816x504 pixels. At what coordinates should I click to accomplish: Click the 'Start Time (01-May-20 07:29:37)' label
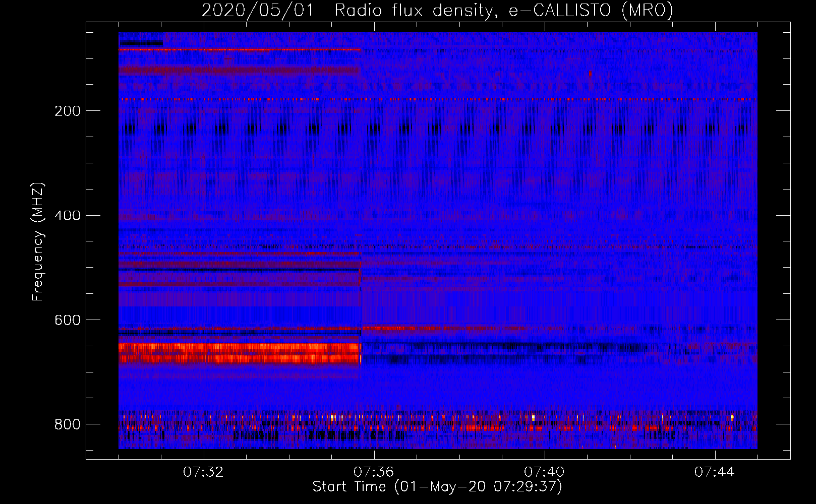tap(437, 487)
